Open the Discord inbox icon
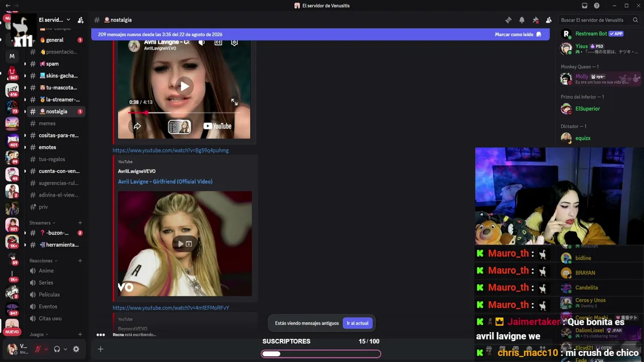Viewport: 644px width, 362px height. coord(585,6)
